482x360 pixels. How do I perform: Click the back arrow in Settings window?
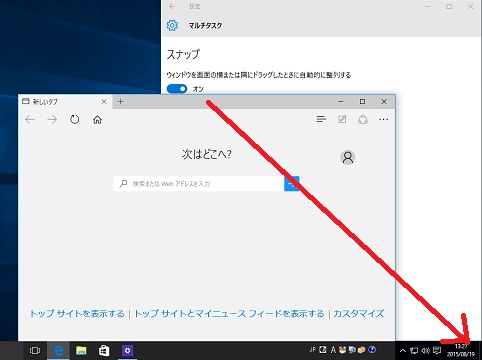click(x=172, y=6)
